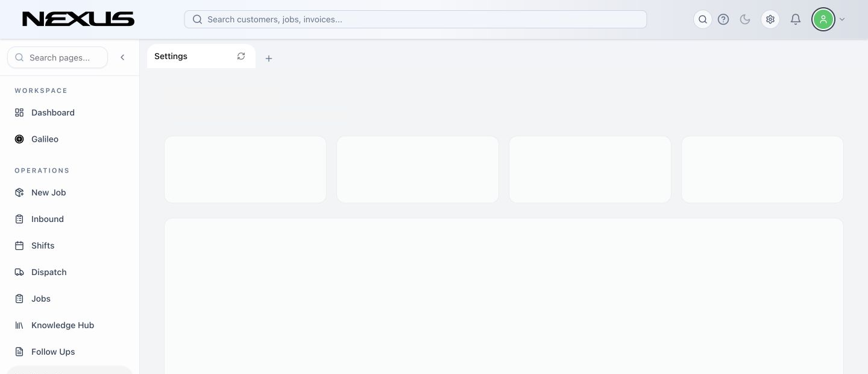Navigate to Dispatch
Image resolution: width=868 pixels, height=374 pixels.
click(x=69, y=272)
